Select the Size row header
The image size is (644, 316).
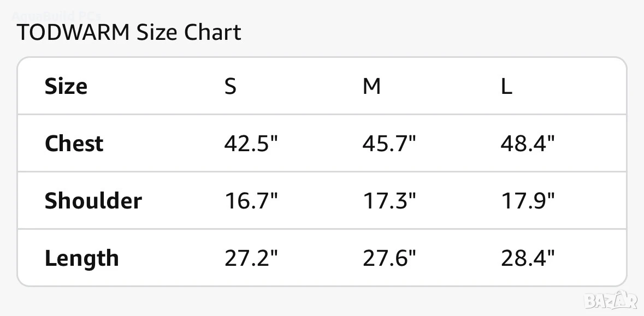[x=66, y=87]
